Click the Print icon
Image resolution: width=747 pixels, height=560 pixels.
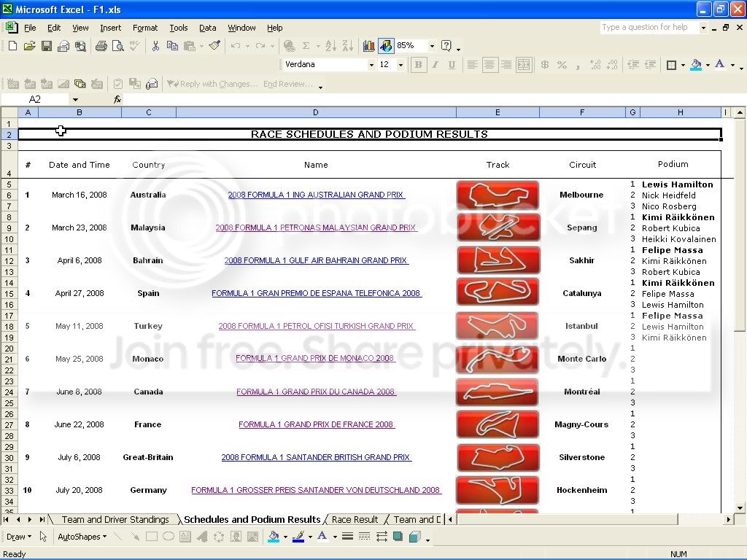tap(101, 46)
